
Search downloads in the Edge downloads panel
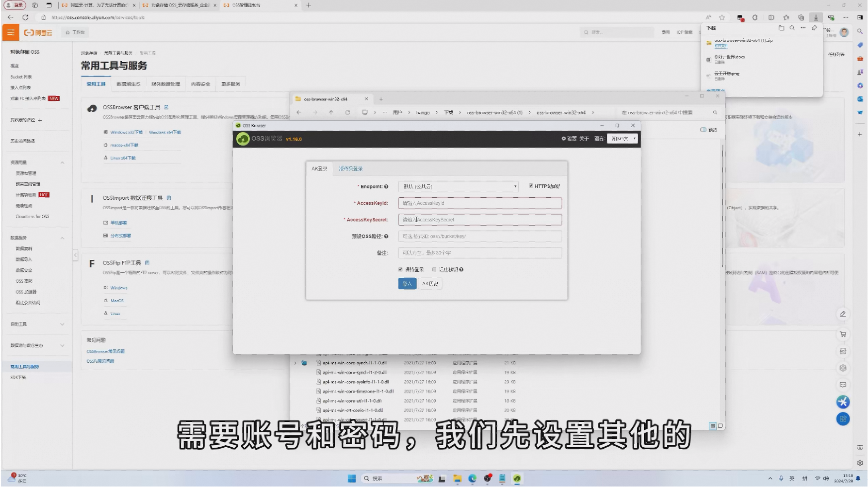792,28
